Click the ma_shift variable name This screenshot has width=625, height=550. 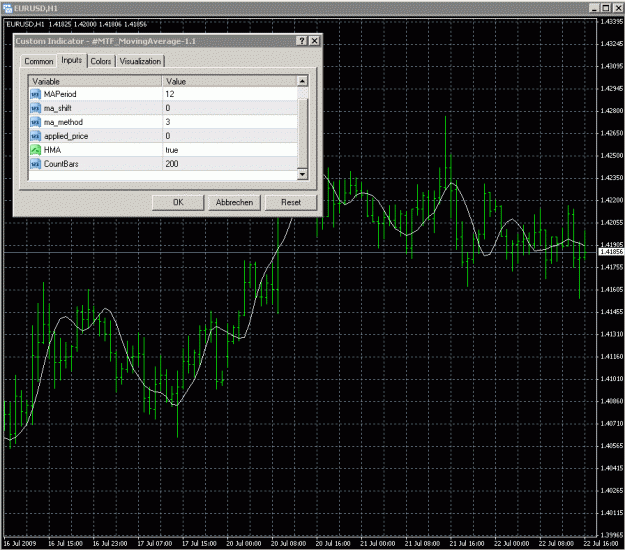tap(57, 108)
